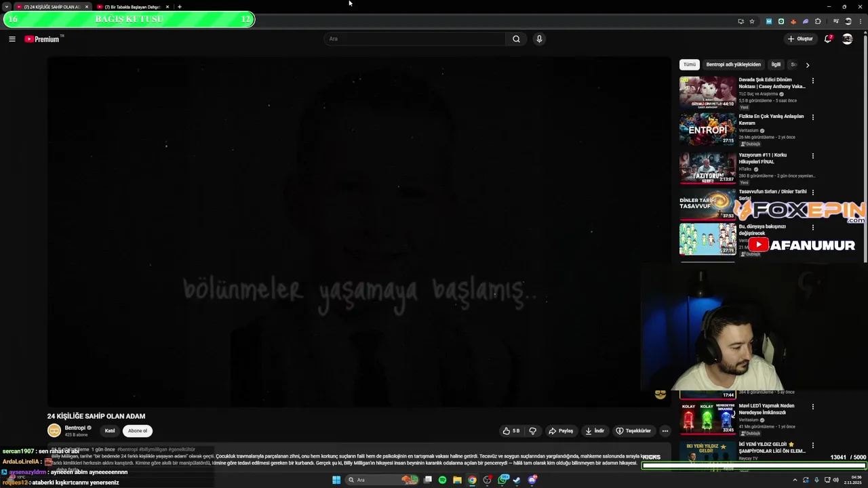Go to YouTube Premium home logo
Image resolution: width=868 pixels, height=488 pixels.
(43, 39)
